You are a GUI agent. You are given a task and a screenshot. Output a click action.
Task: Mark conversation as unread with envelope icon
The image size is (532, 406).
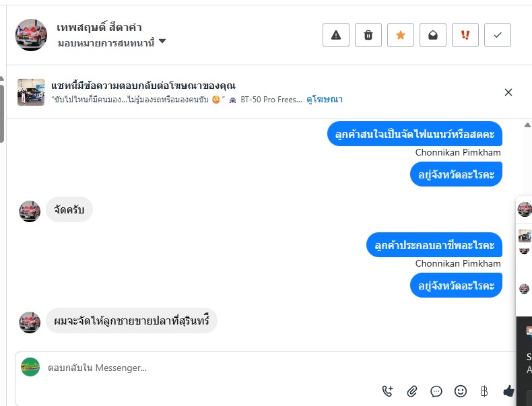click(433, 35)
